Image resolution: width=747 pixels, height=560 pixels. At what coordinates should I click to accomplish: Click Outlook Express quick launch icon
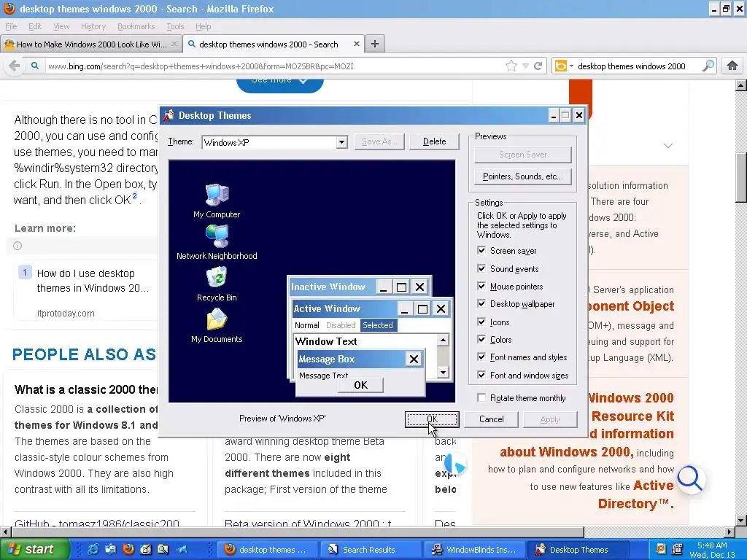pos(111,550)
